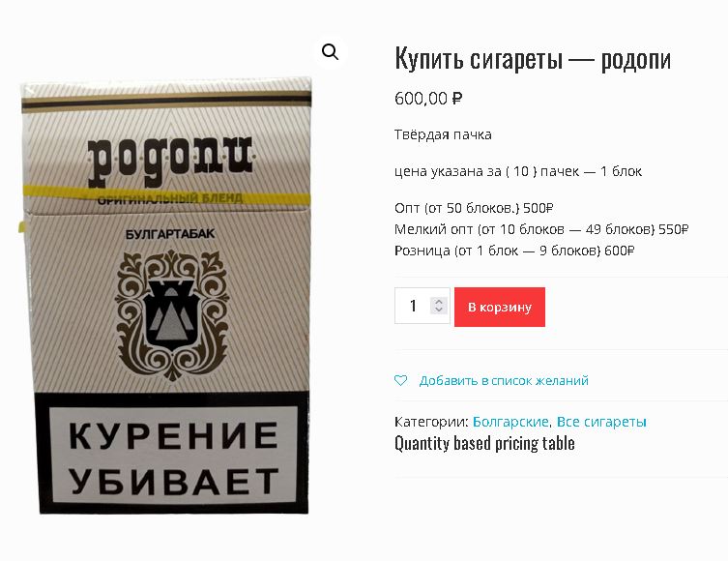Click the КУРЕНИЕ УБИВАЕТ warning on the pack image
This screenshot has width=728, height=561.
tap(173, 457)
